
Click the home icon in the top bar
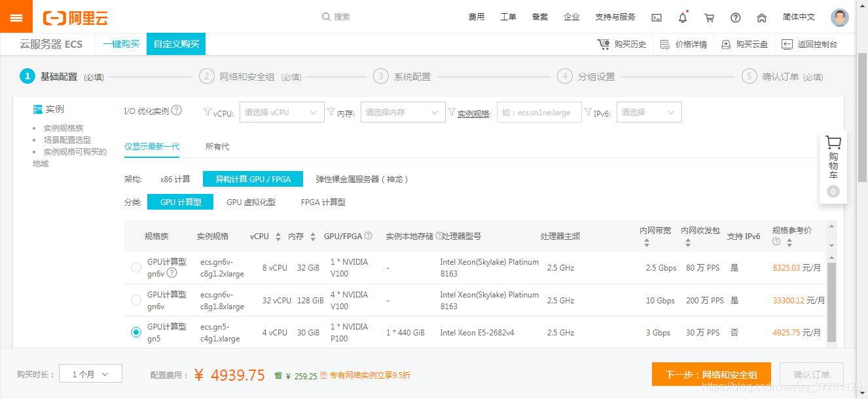[761, 18]
